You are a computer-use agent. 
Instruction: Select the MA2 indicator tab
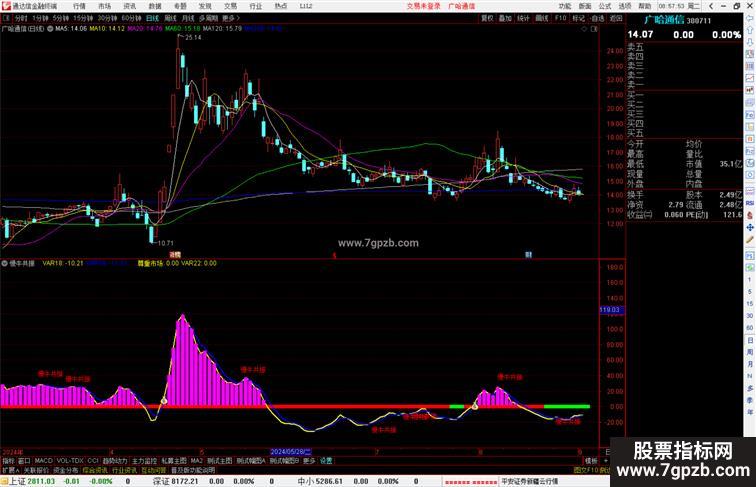coord(197,461)
